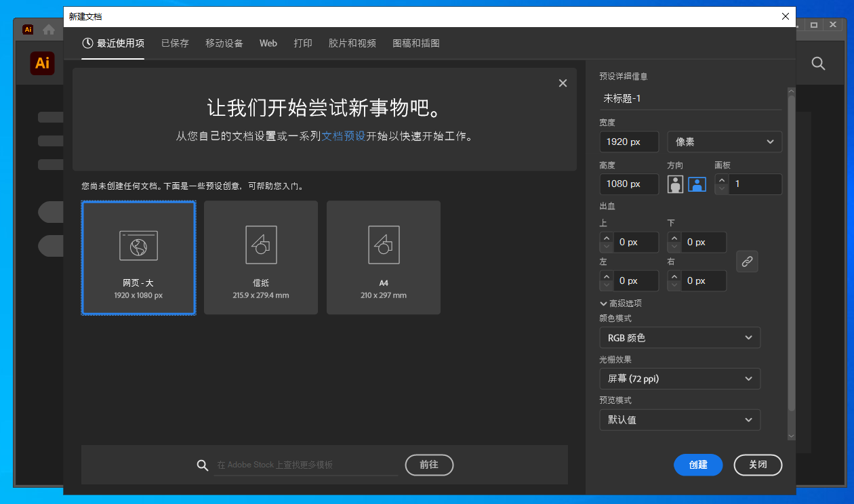Viewport: 854px width, 504px height.
Task: Open the 胶片和视频 tab
Action: pos(352,43)
